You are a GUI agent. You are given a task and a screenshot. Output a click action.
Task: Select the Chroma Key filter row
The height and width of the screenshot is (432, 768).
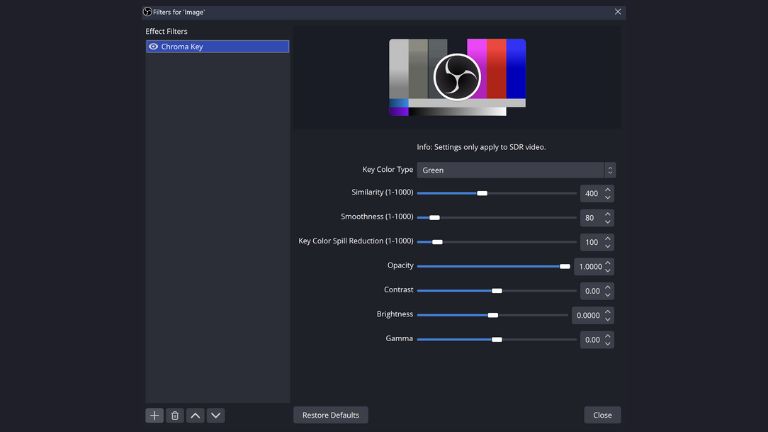[x=217, y=47]
